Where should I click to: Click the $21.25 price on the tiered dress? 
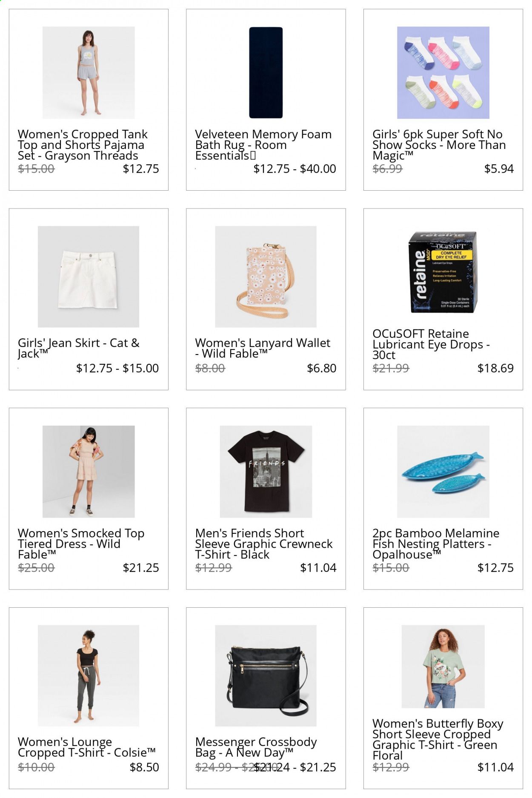[141, 568]
